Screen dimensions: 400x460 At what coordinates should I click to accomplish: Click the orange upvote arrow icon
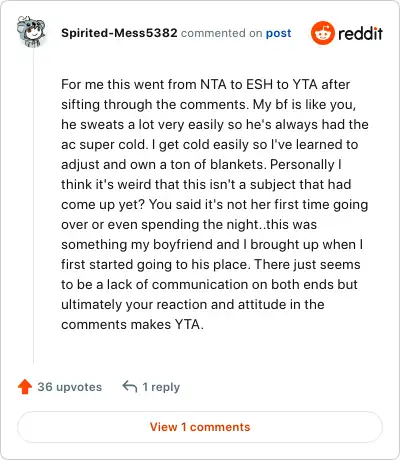point(25,387)
